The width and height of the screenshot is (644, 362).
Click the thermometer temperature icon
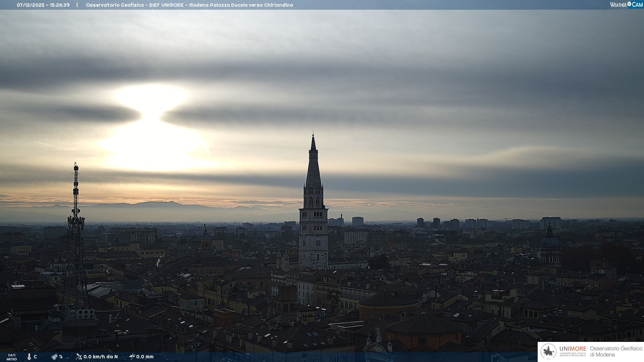tap(29, 357)
